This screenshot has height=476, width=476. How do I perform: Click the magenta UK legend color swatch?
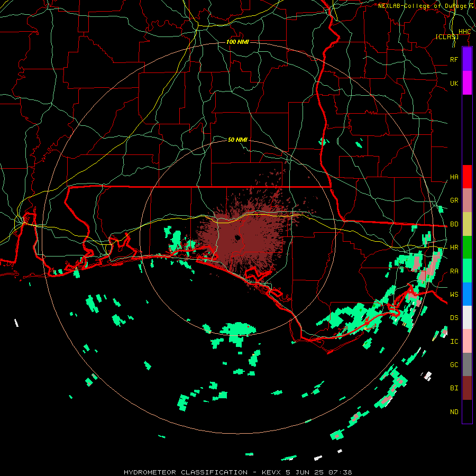[467, 83]
